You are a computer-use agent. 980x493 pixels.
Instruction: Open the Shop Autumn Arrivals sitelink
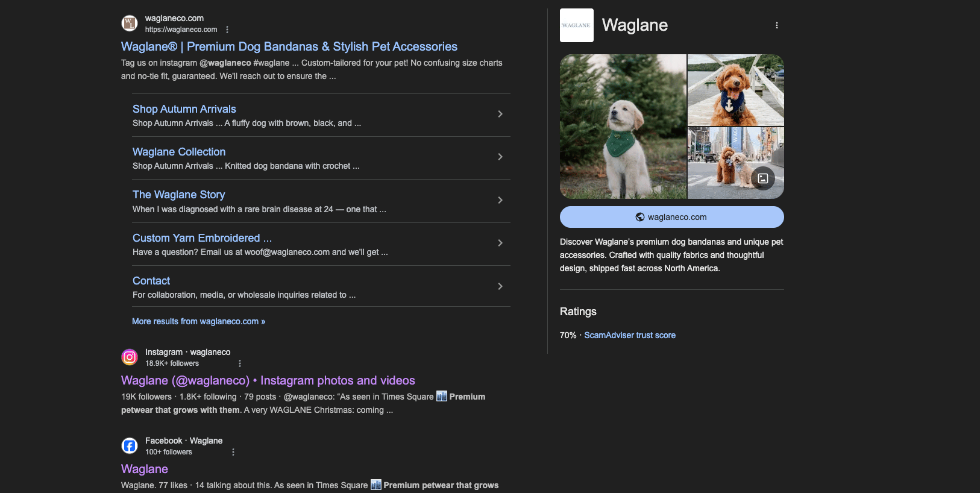click(x=184, y=109)
